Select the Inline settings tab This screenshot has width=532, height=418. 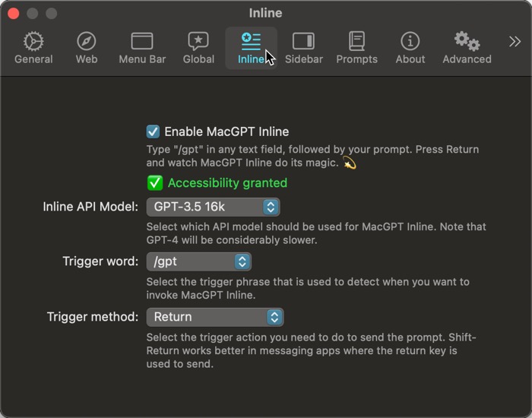pyautogui.click(x=251, y=48)
